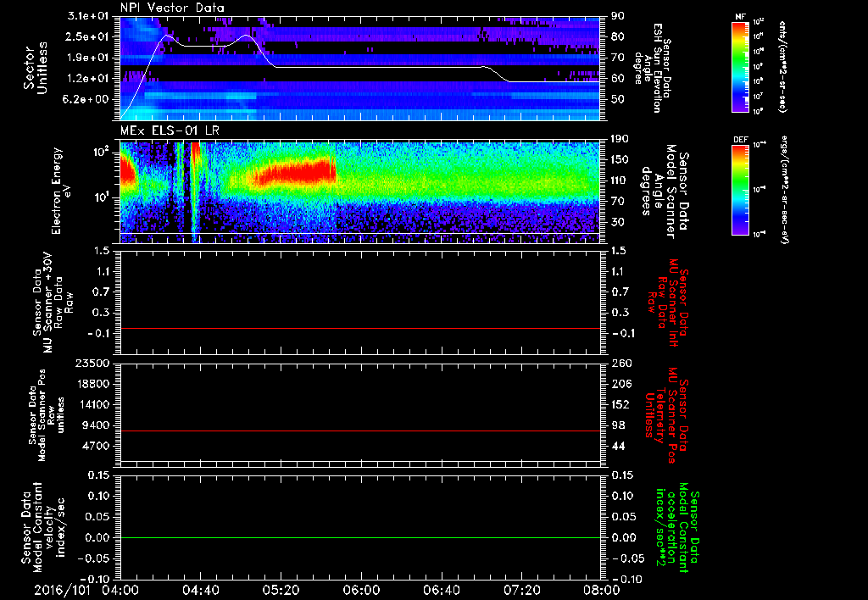
Task: Click the NF color bar legend
Action: tap(740, 66)
